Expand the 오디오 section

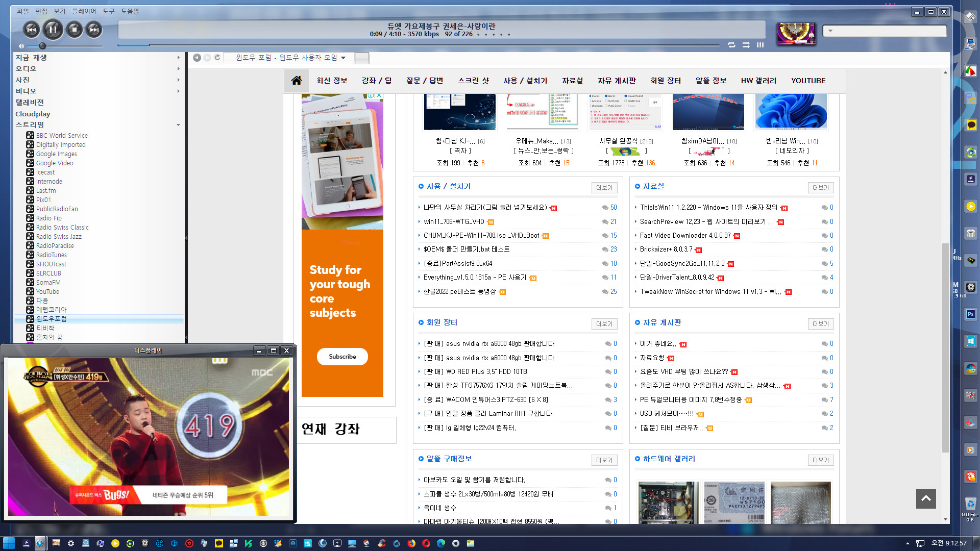click(x=178, y=69)
